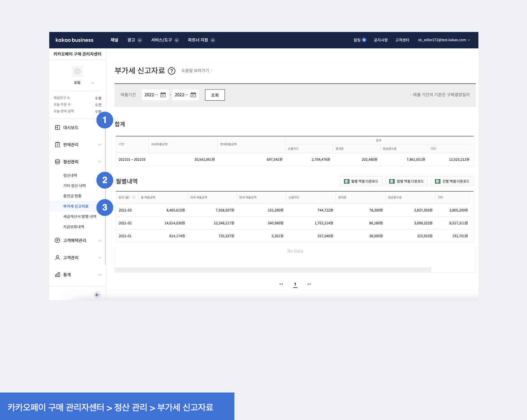Click the total 20,542,061원 value
527x420 pixels.
point(204,159)
